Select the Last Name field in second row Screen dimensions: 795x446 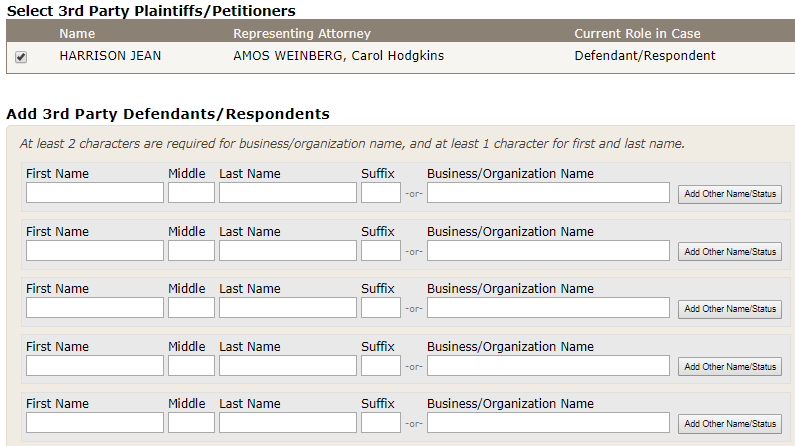click(x=288, y=251)
